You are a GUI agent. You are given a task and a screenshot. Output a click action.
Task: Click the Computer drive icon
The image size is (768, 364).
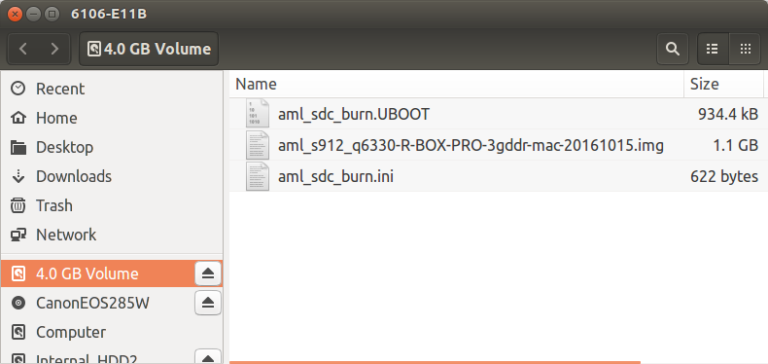point(18,332)
